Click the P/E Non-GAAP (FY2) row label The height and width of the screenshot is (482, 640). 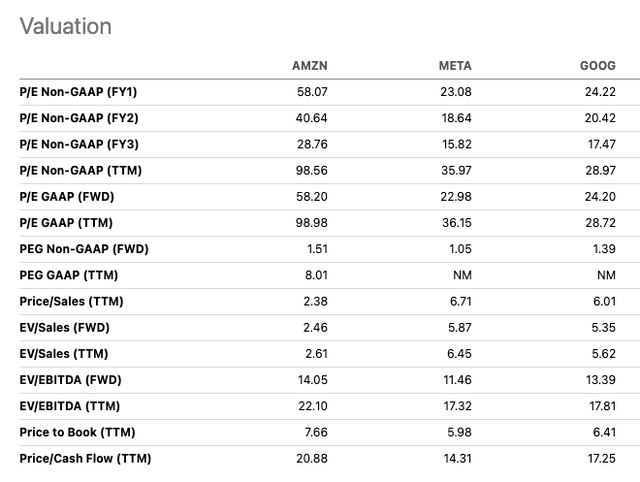point(80,118)
